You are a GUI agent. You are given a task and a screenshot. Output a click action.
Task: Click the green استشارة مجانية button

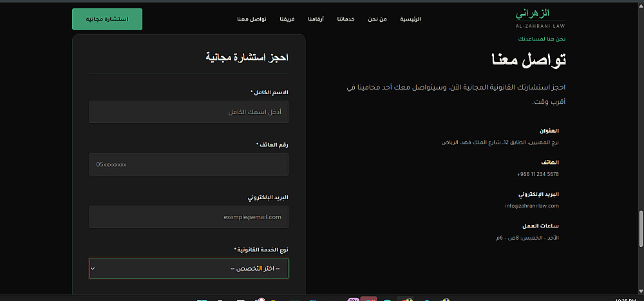pos(107,19)
